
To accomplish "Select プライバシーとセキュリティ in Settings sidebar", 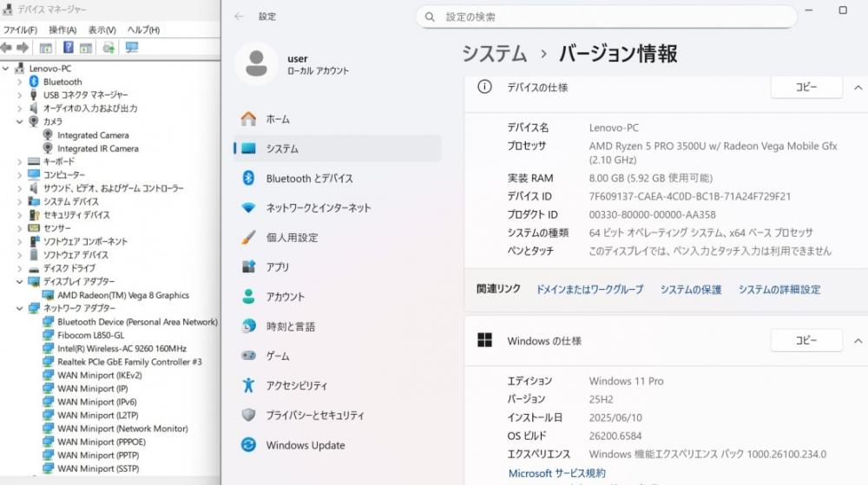I will tap(314, 416).
